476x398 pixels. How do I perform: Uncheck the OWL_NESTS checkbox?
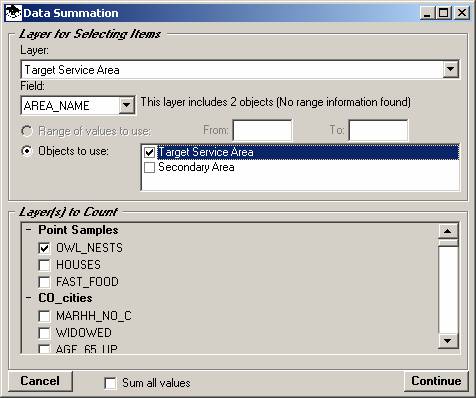44,248
